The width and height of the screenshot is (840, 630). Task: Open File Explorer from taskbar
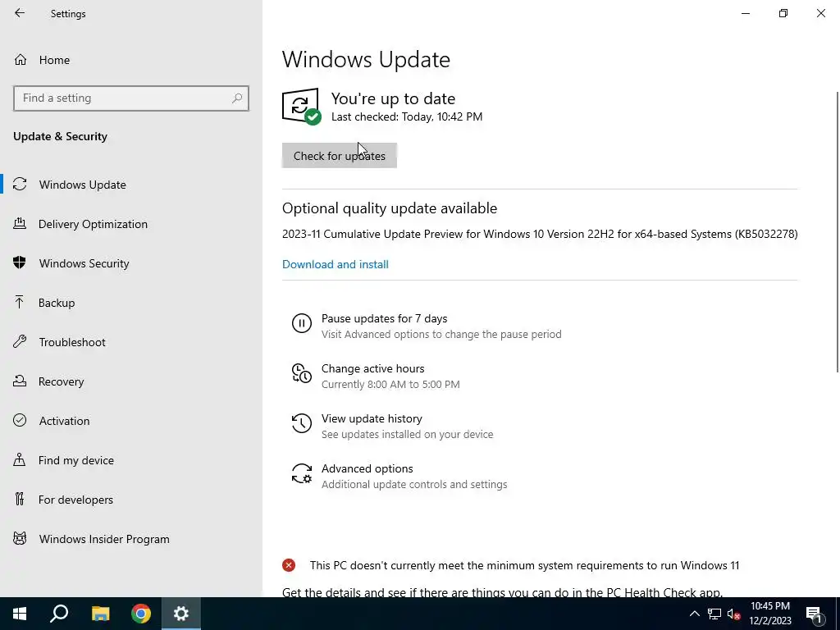tap(100, 614)
